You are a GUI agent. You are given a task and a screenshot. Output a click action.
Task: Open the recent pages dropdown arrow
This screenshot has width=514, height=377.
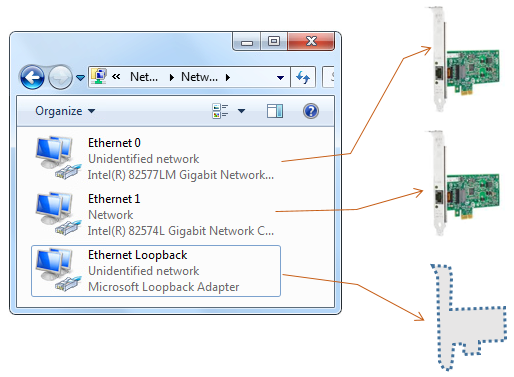(x=80, y=78)
